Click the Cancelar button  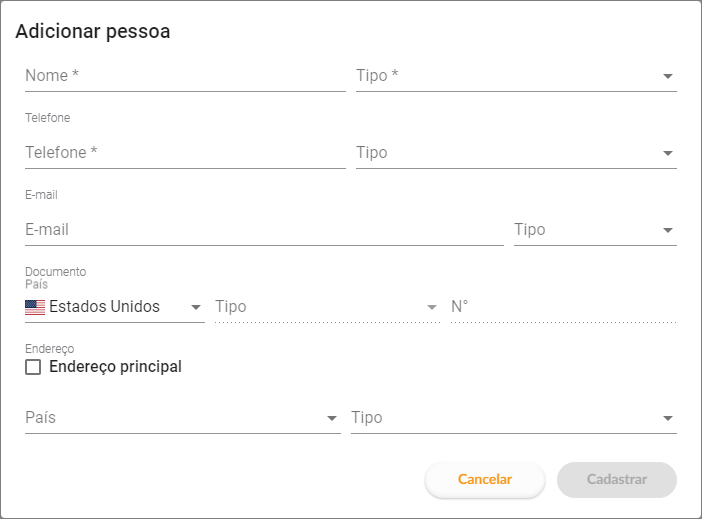click(485, 480)
